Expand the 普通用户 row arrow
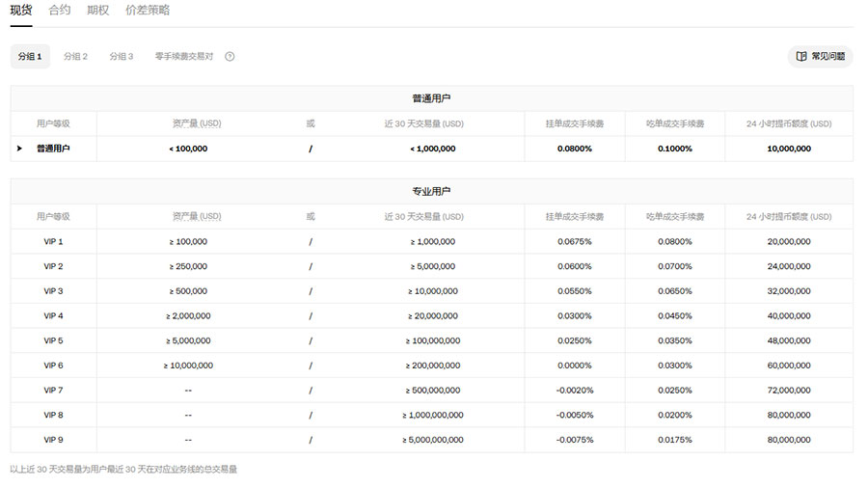Screen dimensions: 868x488 click(x=19, y=149)
